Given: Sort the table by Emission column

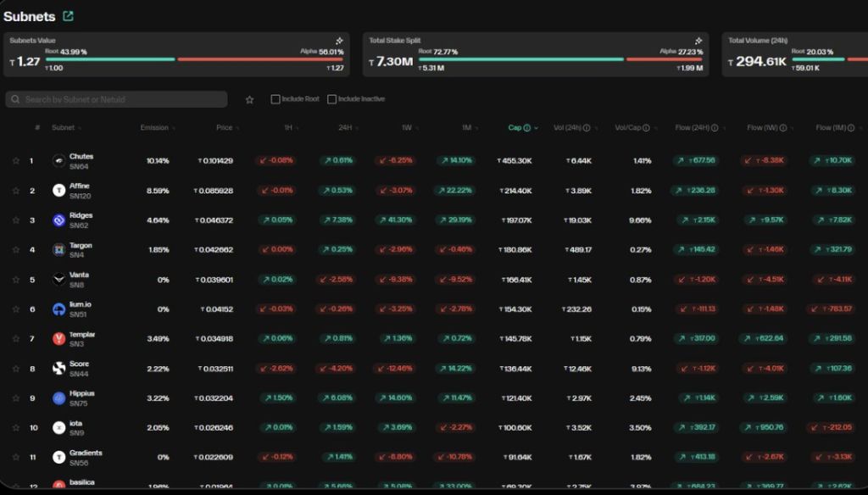Looking at the screenshot, I should 155,128.
